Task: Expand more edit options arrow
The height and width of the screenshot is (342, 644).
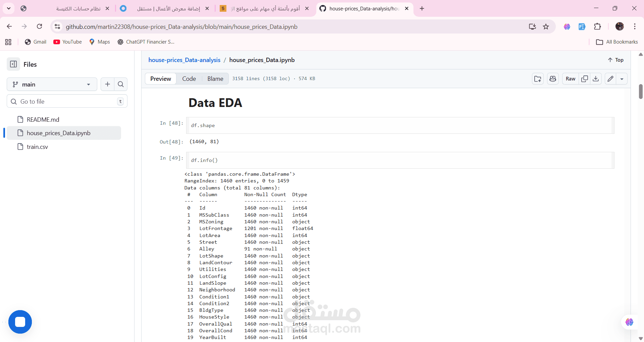Action: coord(622,79)
